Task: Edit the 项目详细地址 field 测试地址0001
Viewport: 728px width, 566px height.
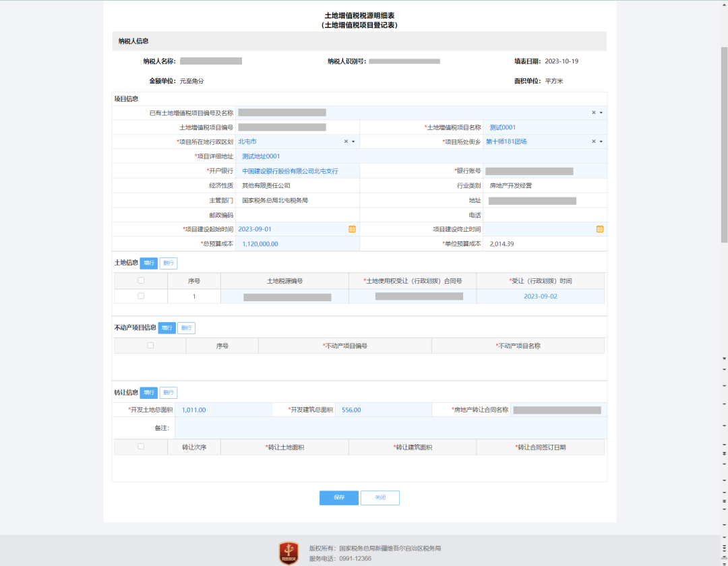Action: point(421,156)
